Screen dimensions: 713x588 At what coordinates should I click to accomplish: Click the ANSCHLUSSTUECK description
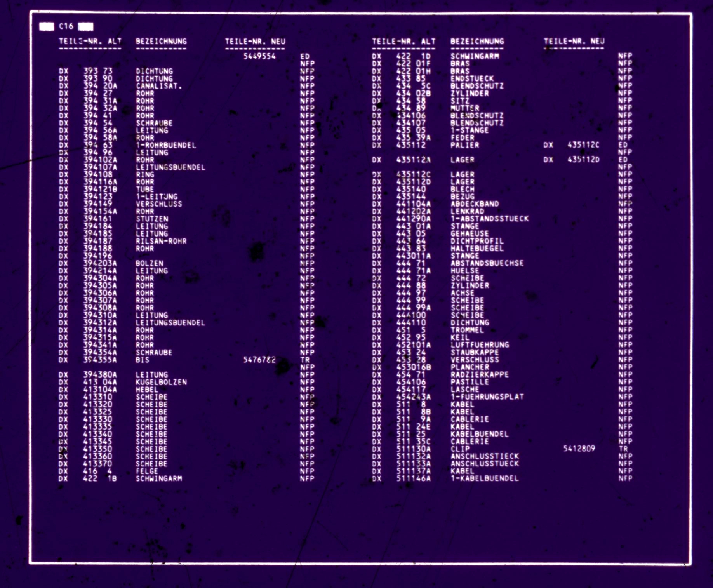point(485,464)
